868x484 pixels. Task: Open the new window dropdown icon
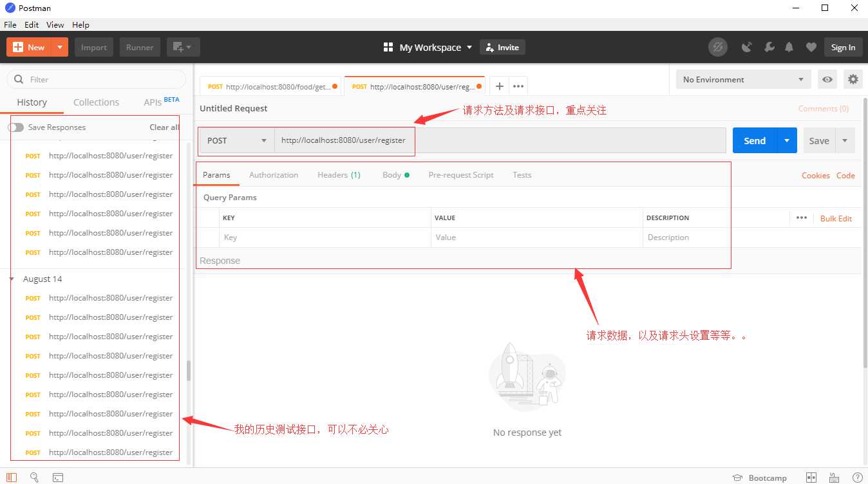184,47
